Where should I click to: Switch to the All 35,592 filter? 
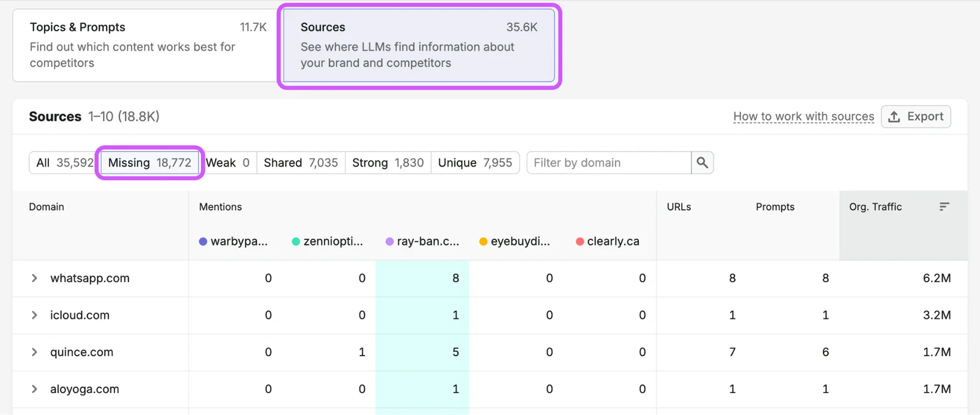(64, 163)
